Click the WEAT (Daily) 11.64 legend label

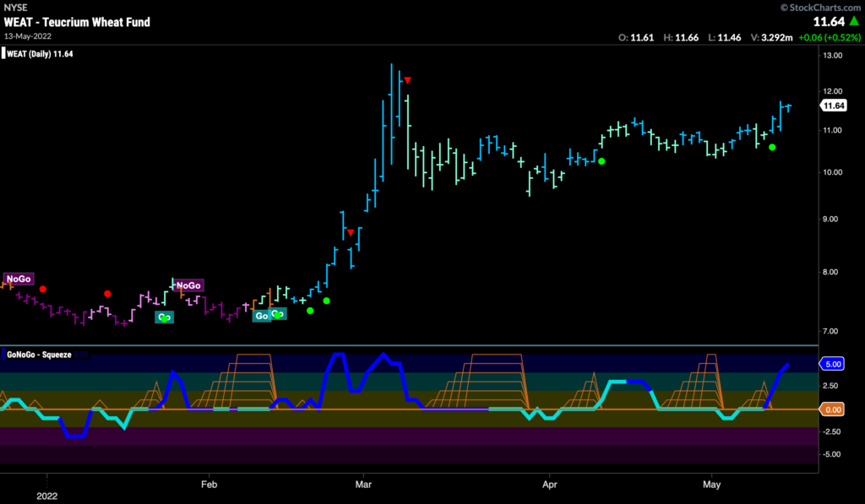[x=40, y=53]
